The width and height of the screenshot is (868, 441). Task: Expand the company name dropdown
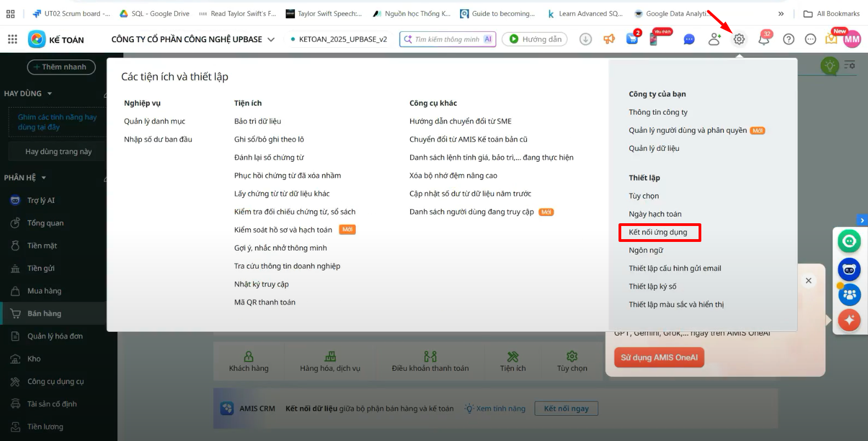271,39
